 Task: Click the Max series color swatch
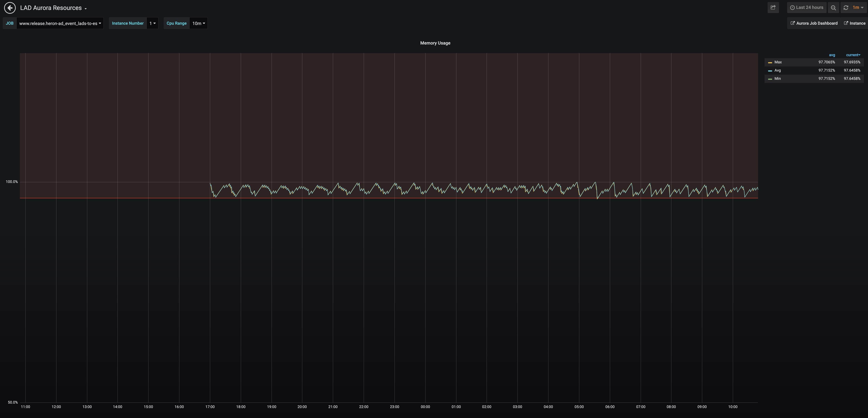pyautogui.click(x=770, y=62)
